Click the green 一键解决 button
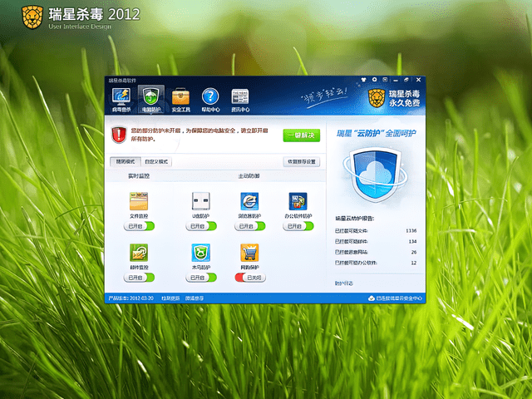 [x=302, y=135]
